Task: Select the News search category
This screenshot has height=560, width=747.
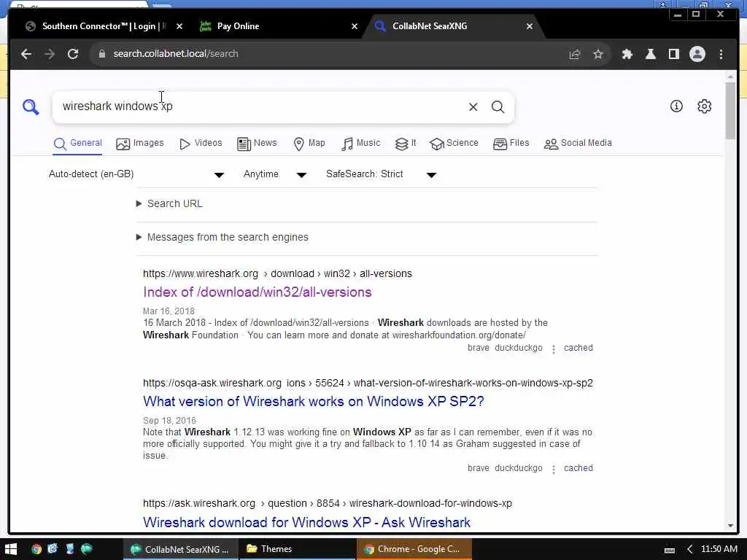Action: 257,144
